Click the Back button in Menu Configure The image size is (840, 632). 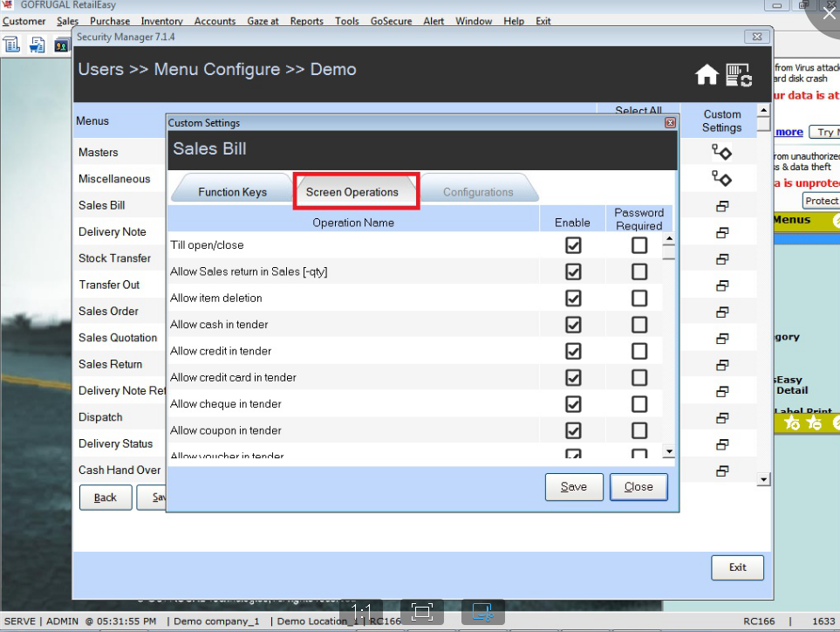click(106, 498)
